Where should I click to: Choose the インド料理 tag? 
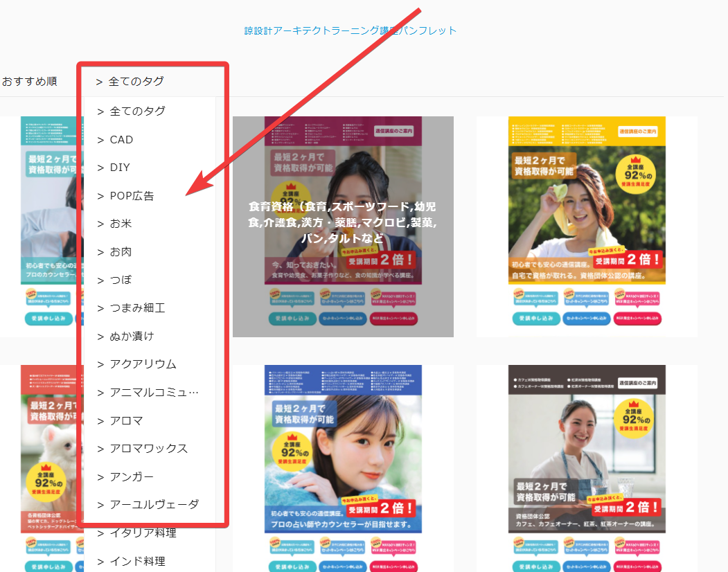click(132, 562)
